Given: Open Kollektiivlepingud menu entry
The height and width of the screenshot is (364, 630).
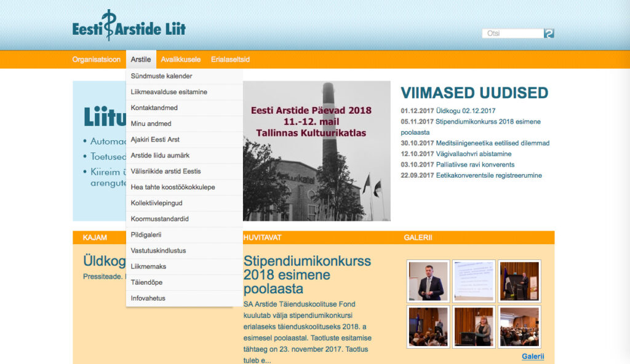Looking at the screenshot, I should (x=185, y=203).
